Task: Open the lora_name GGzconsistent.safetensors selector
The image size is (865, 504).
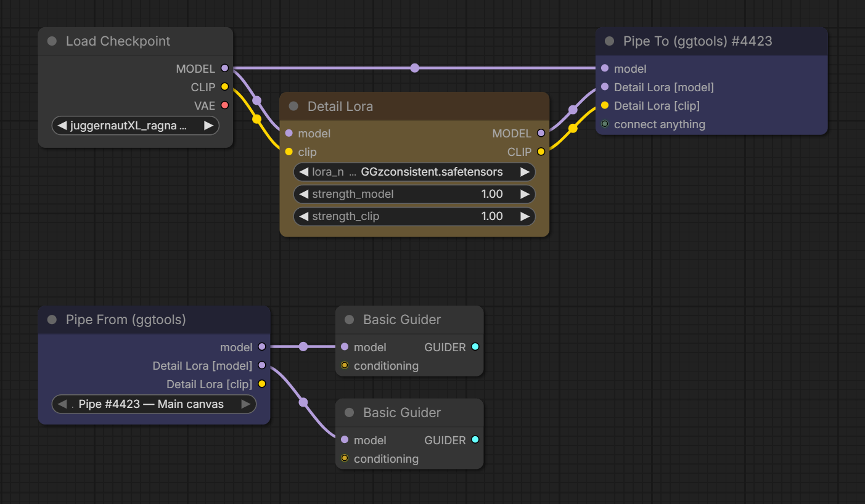Action: pyautogui.click(x=414, y=172)
